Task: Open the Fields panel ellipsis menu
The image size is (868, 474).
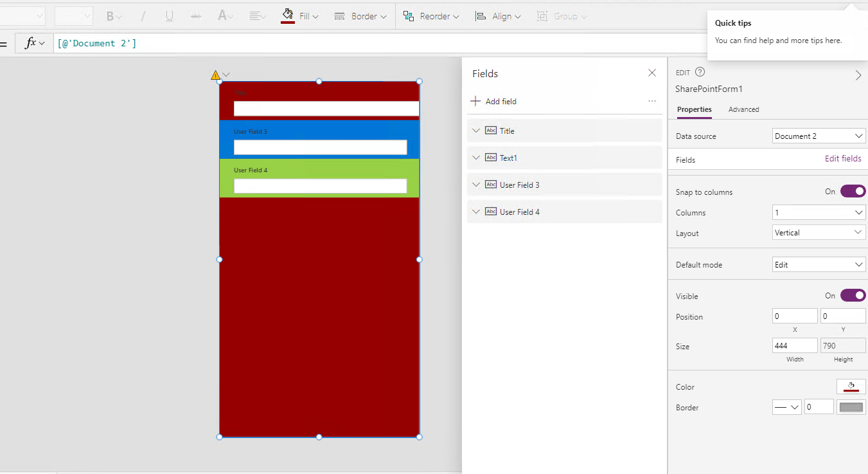Action: tap(652, 101)
